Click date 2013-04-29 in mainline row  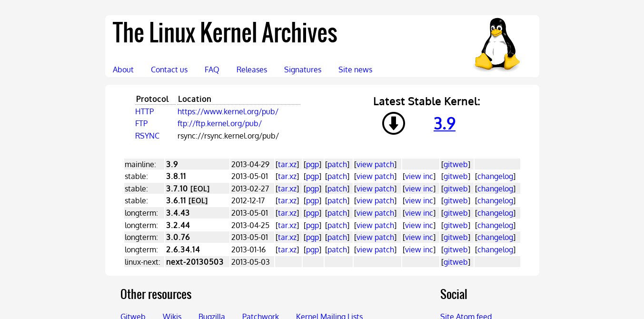point(250,164)
